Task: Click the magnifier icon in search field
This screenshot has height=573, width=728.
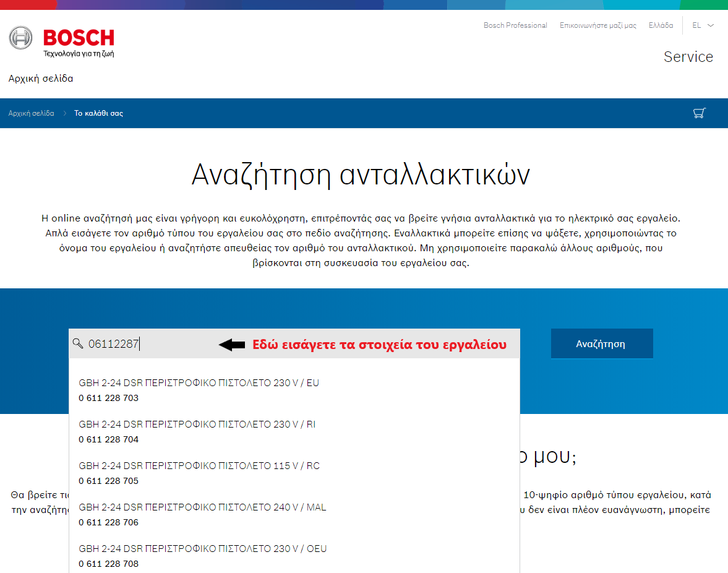Action: [x=77, y=343]
